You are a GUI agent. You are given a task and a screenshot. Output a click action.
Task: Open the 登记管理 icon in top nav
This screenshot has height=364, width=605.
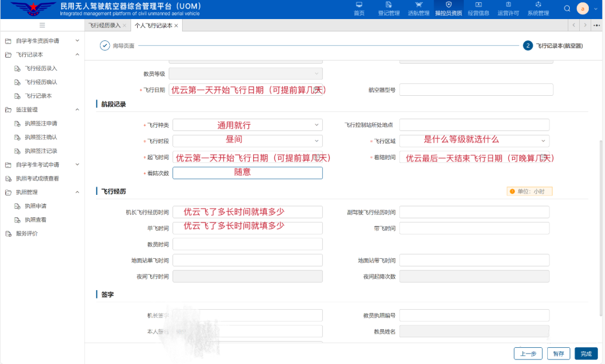[389, 4]
